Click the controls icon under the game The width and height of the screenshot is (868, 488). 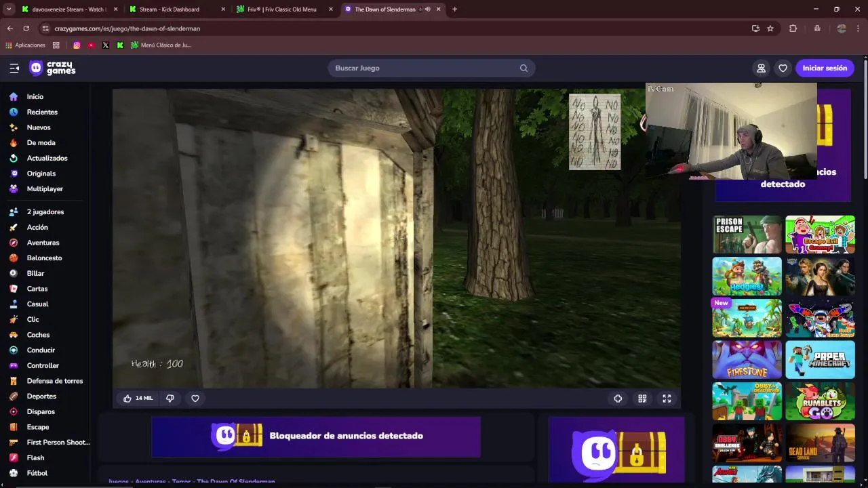point(618,399)
